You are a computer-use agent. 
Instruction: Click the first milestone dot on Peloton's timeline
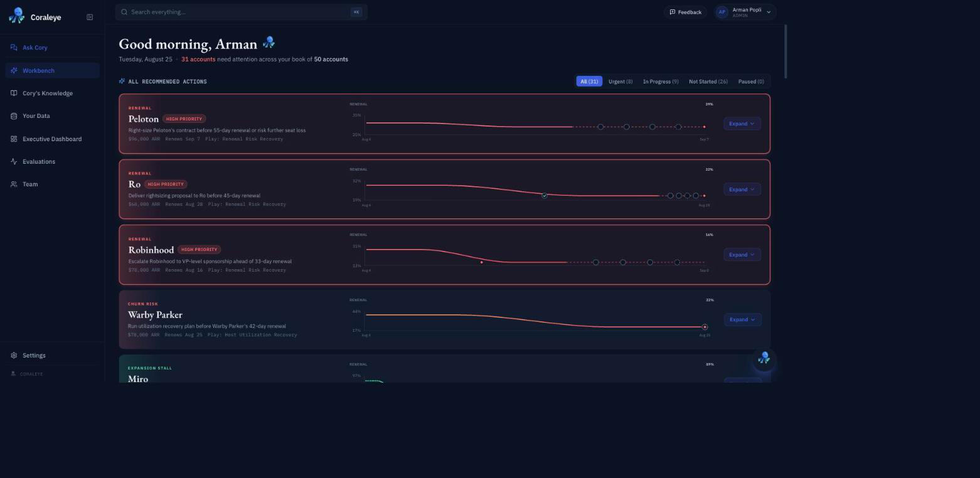pos(600,127)
